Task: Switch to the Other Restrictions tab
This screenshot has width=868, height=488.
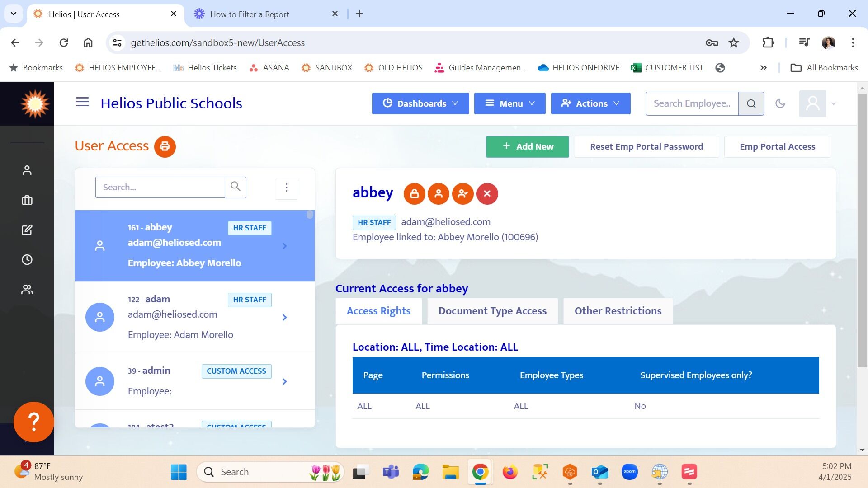Action: (618, 311)
